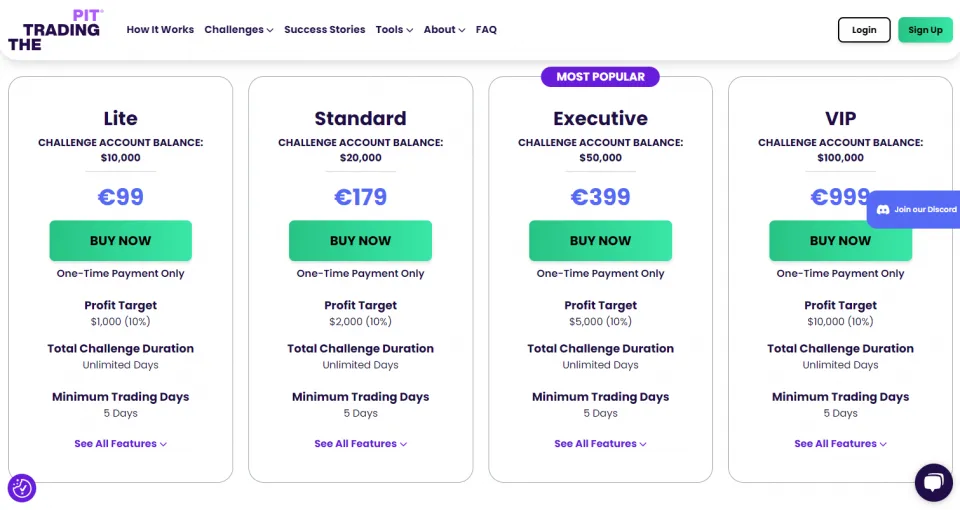
Task: Expand See All Features under Executive
Action: (600, 444)
